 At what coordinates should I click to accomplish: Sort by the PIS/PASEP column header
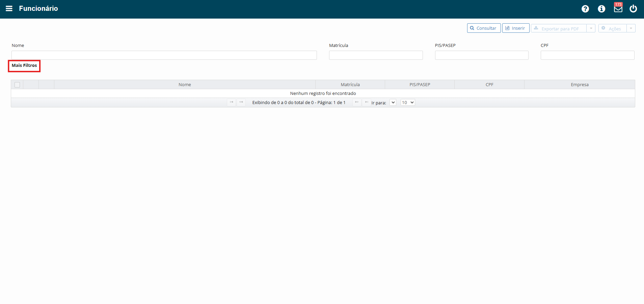pyautogui.click(x=420, y=84)
